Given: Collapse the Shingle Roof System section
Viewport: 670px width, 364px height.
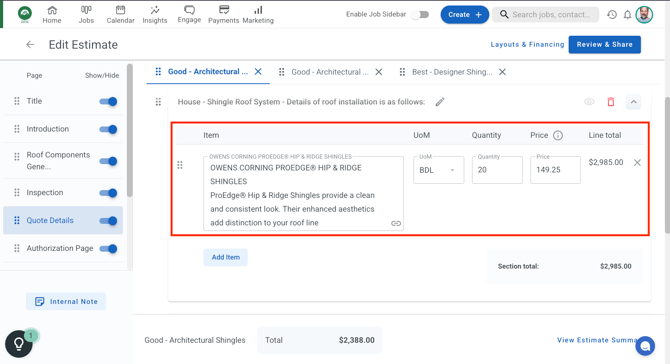Looking at the screenshot, I should coord(633,102).
